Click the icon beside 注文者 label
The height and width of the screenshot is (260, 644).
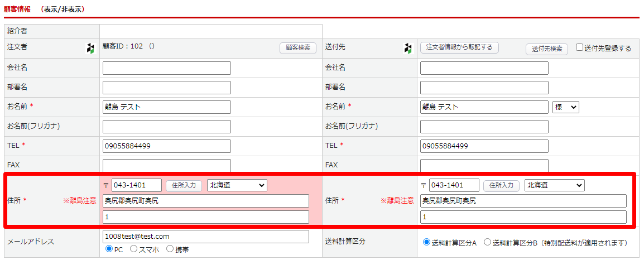90,49
